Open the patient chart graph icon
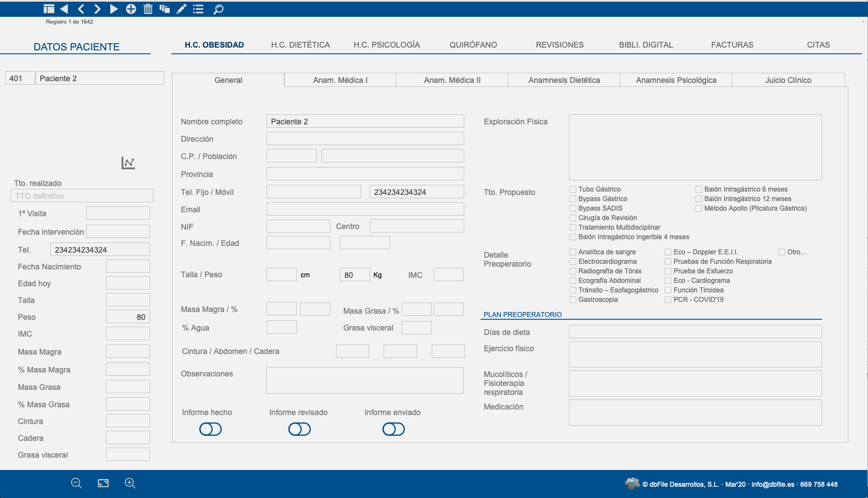 pyautogui.click(x=128, y=163)
